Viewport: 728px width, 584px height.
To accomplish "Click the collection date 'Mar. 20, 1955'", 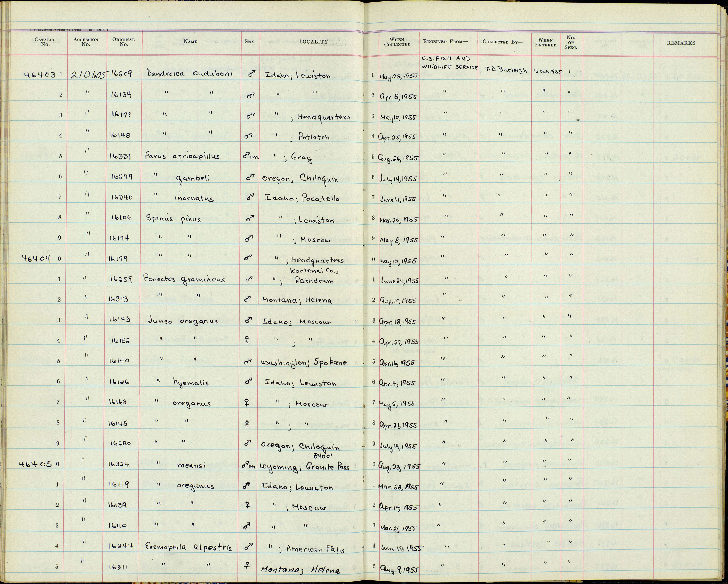I will 399,219.
